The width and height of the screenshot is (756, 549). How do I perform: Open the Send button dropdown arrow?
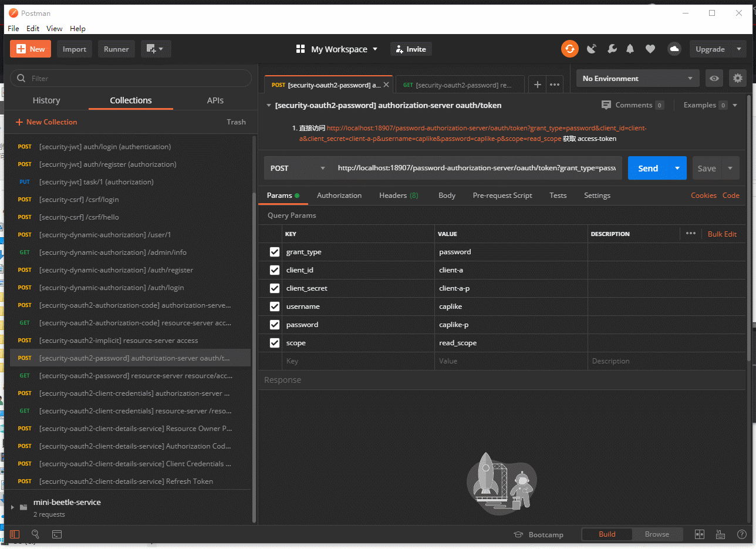[x=677, y=168]
